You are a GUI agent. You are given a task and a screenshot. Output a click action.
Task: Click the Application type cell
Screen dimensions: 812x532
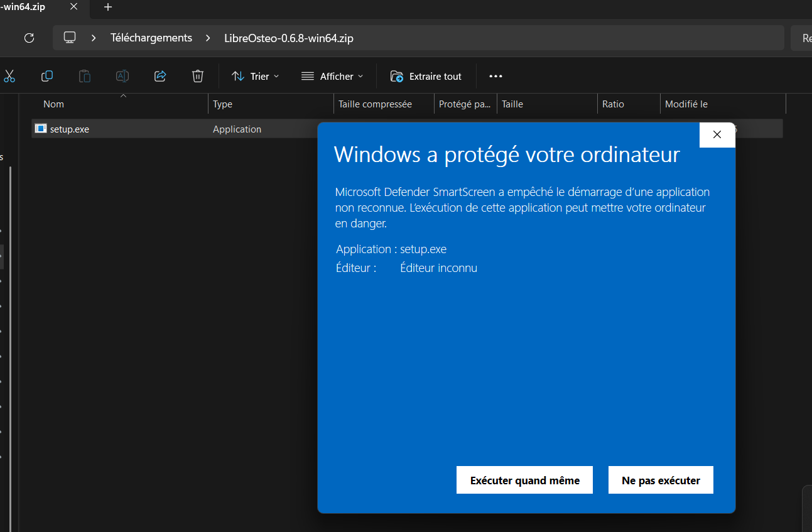[237, 129]
